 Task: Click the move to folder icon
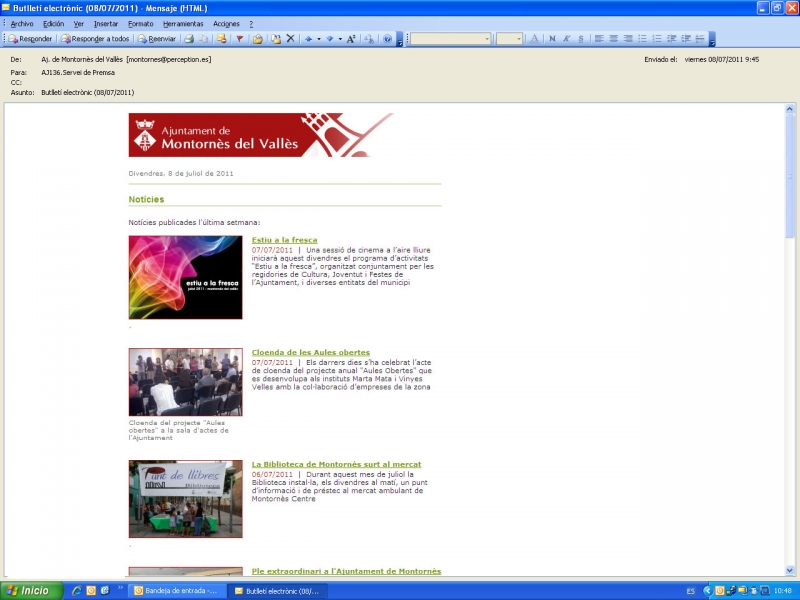point(258,39)
